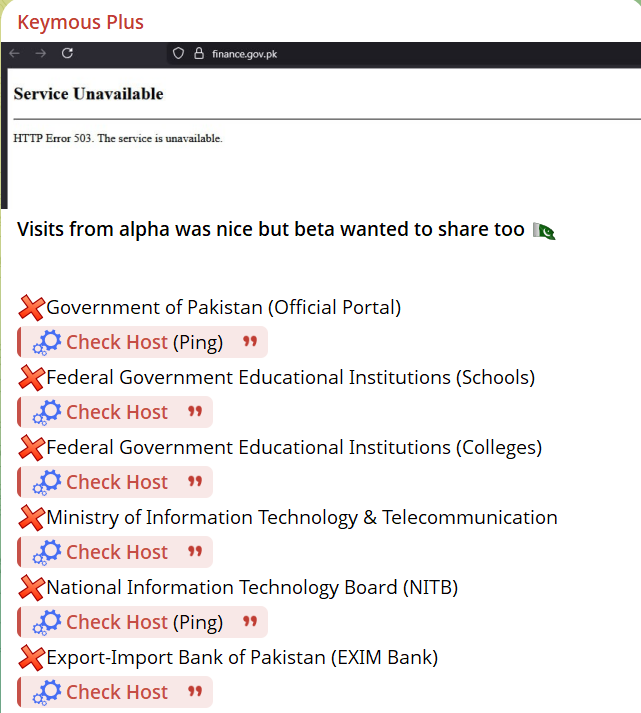
Task: Click the 'Visits from alpha' message text
Action: click(270, 230)
